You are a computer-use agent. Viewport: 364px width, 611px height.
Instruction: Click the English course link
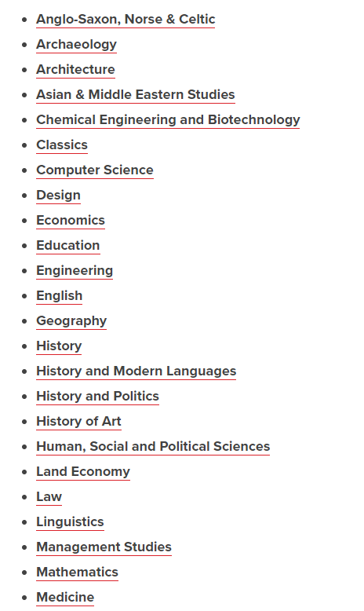click(59, 296)
